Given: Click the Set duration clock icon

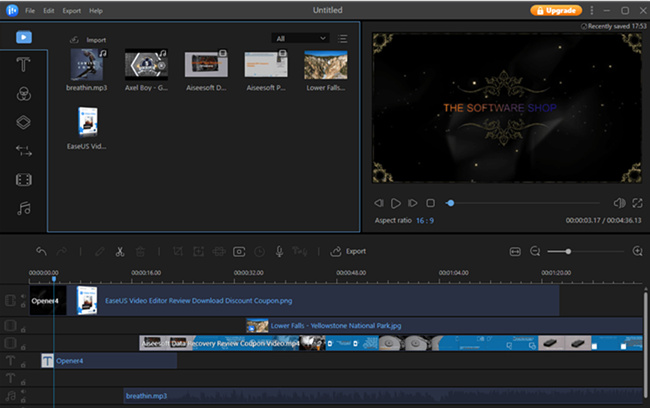Looking at the screenshot, I should 260,252.
